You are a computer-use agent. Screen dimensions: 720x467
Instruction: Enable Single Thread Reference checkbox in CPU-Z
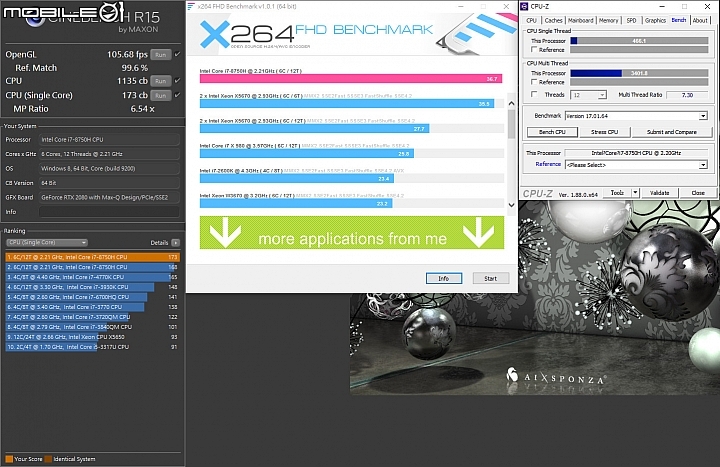pyautogui.click(x=534, y=50)
